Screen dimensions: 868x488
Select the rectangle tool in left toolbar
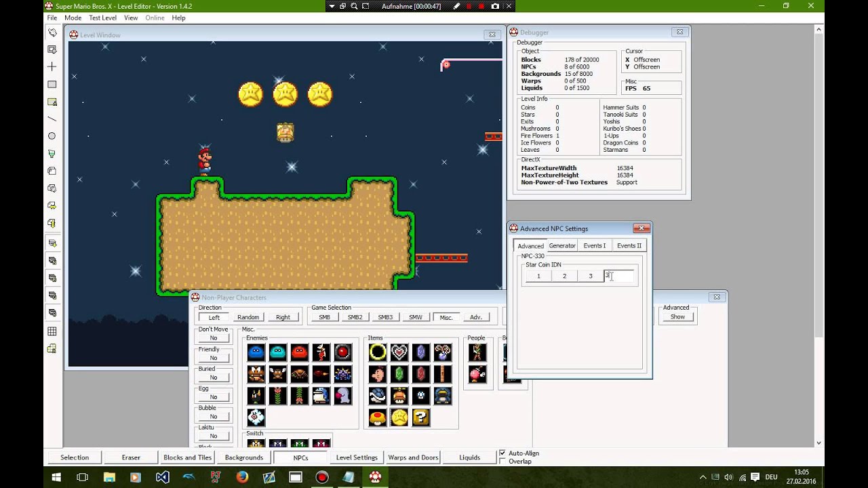pos(52,85)
